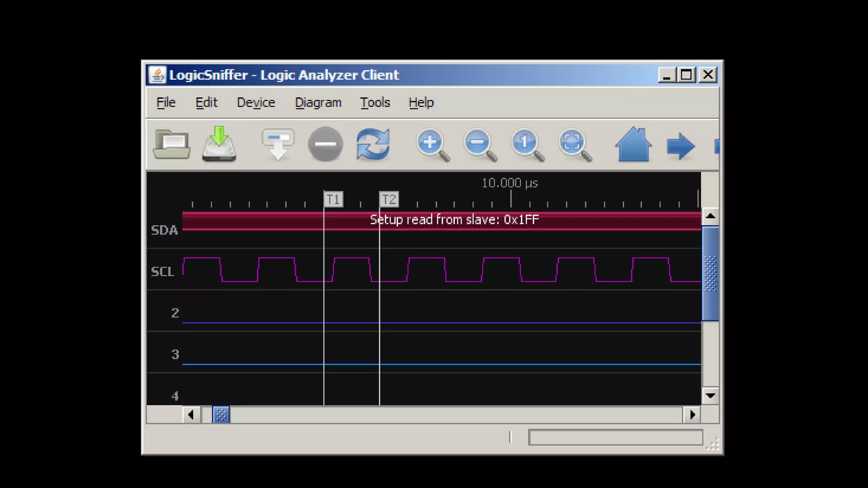Image resolution: width=868 pixels, height=488 pixels.
Task: Open the File menu
Action: click(166, 103)
